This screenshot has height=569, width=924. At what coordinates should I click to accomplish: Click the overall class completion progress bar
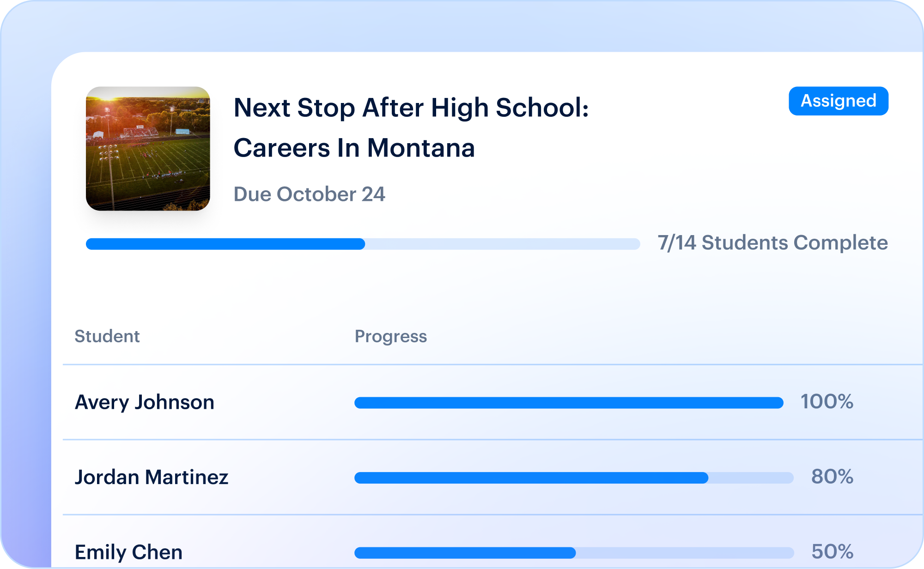pos(363,244)
